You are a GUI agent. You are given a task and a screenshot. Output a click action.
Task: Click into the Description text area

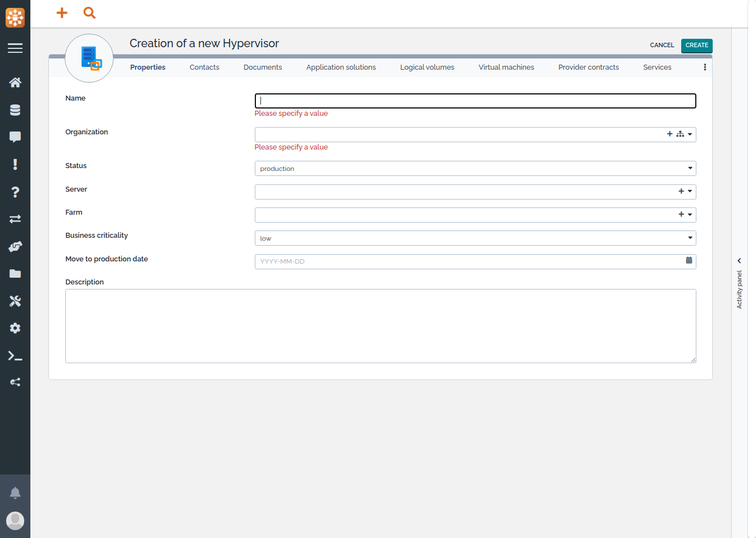380,326
